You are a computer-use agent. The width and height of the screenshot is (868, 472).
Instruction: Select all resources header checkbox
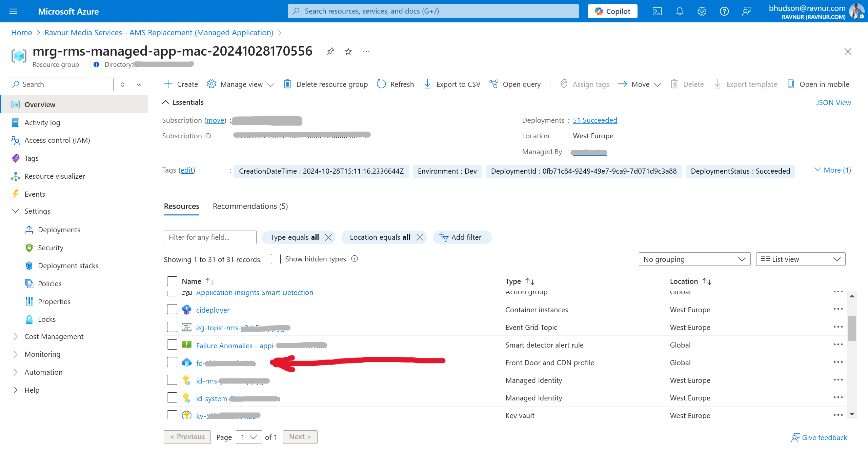point(172,281)
